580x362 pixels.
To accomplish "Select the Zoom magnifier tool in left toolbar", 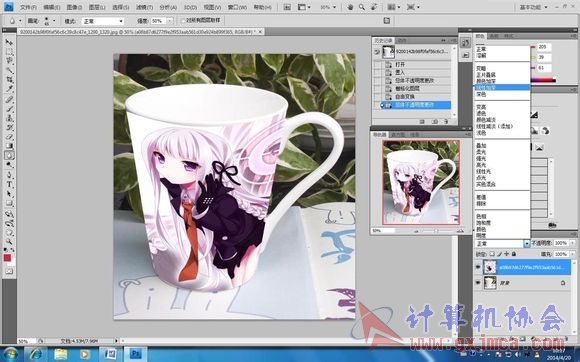I will [9, 242].
